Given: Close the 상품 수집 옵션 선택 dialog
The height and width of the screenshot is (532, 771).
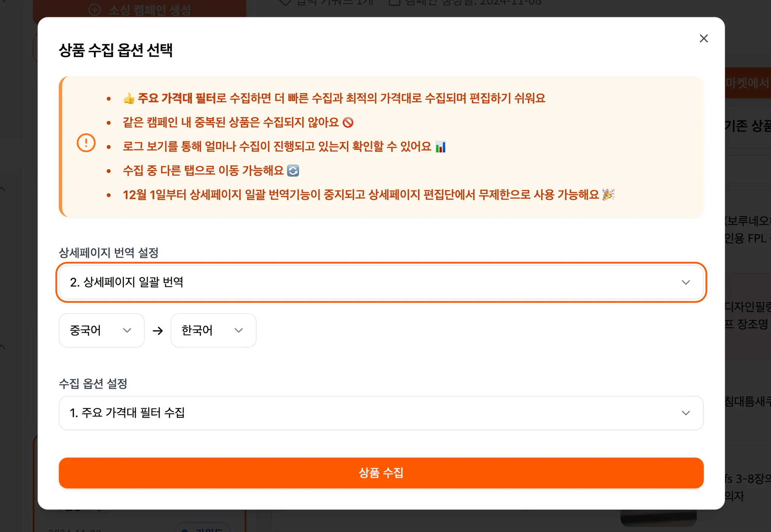Looking at the screenshot, I should [703, 38].
